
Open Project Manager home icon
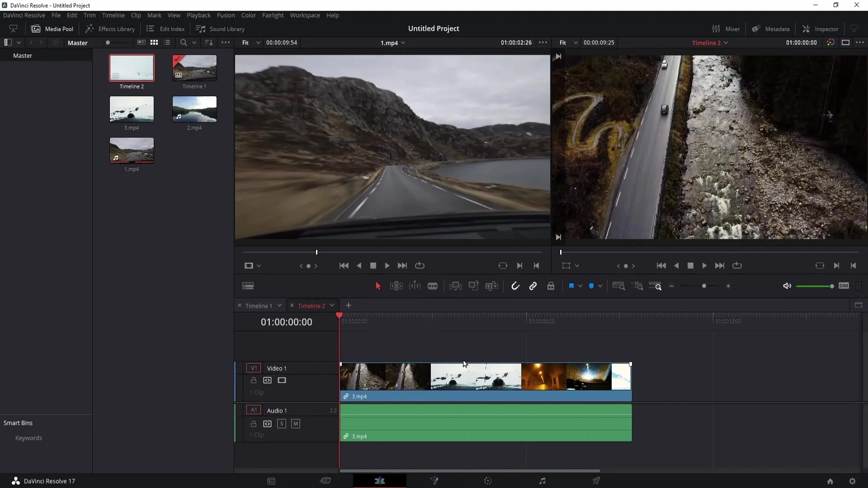click(830, 481)
